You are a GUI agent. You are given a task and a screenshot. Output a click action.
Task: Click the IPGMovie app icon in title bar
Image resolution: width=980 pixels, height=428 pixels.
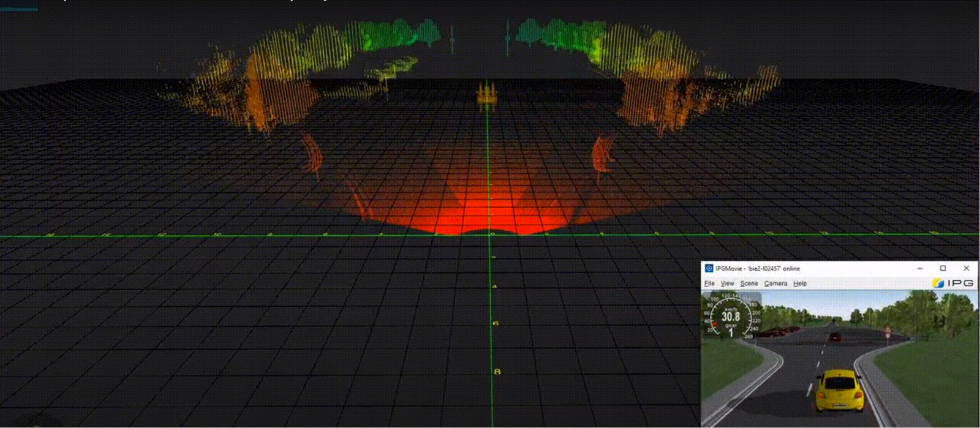click(709, 268)
